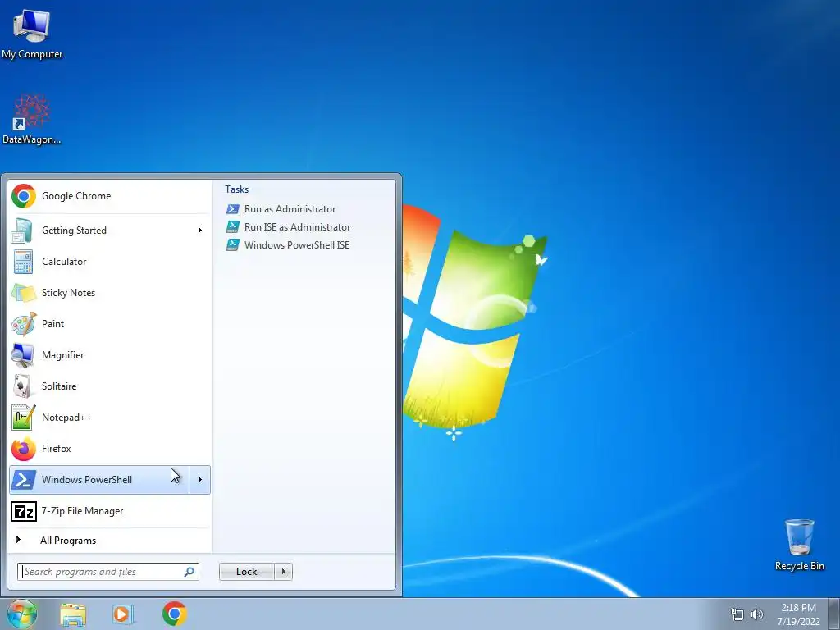
Task: Expand the Getting Started submenu arrow
Action: (x=200, y=231)
